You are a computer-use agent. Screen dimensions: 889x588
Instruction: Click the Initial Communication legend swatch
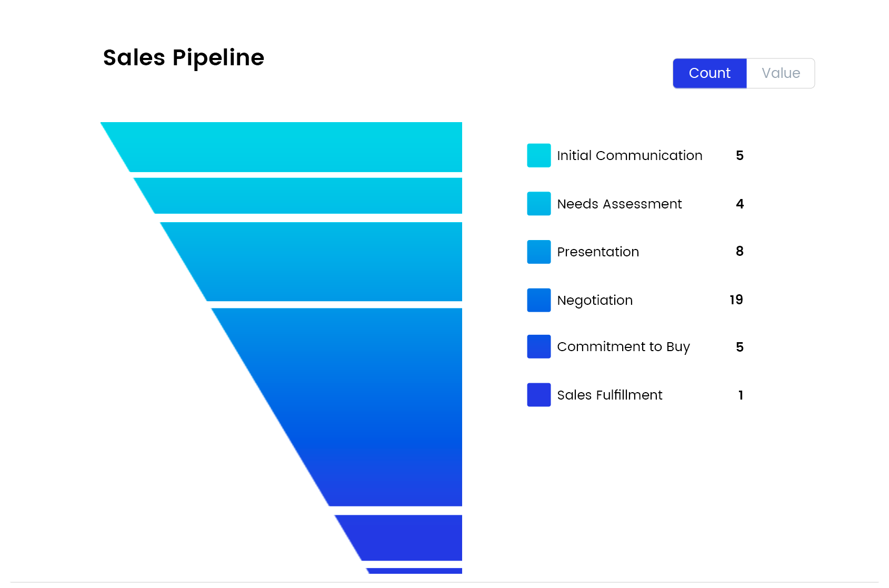click(x=538, y=155)
